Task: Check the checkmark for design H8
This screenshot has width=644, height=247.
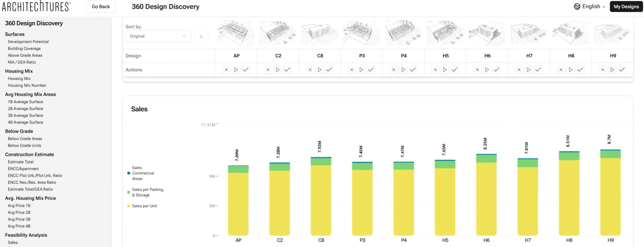Action: (x=580, y=70)
